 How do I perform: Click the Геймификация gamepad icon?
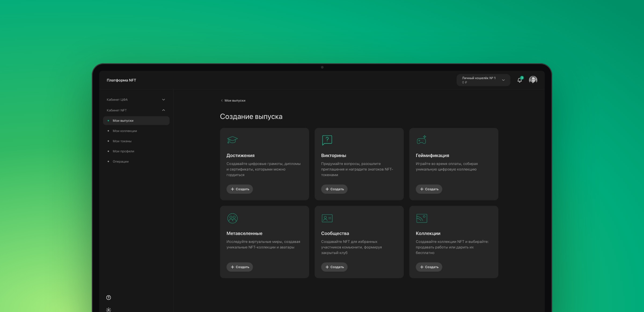pos(422,140)
